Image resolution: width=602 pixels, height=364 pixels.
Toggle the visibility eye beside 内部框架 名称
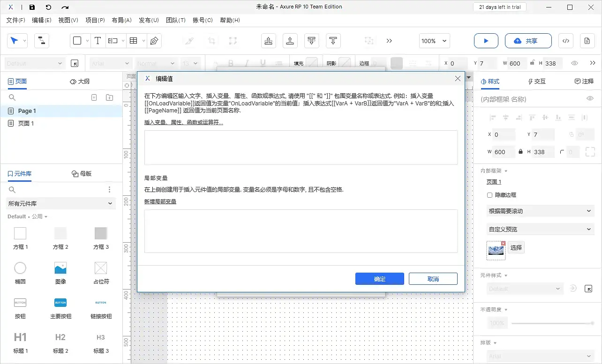pos(590,99)
